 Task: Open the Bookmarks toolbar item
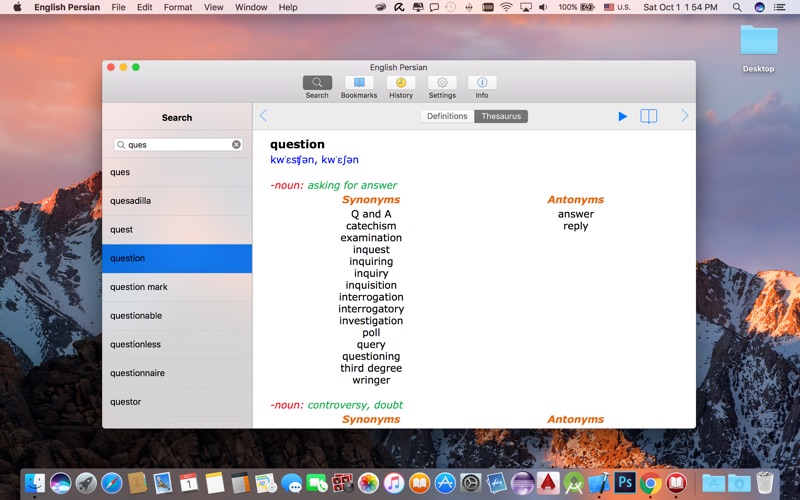[x=359, y=87]
